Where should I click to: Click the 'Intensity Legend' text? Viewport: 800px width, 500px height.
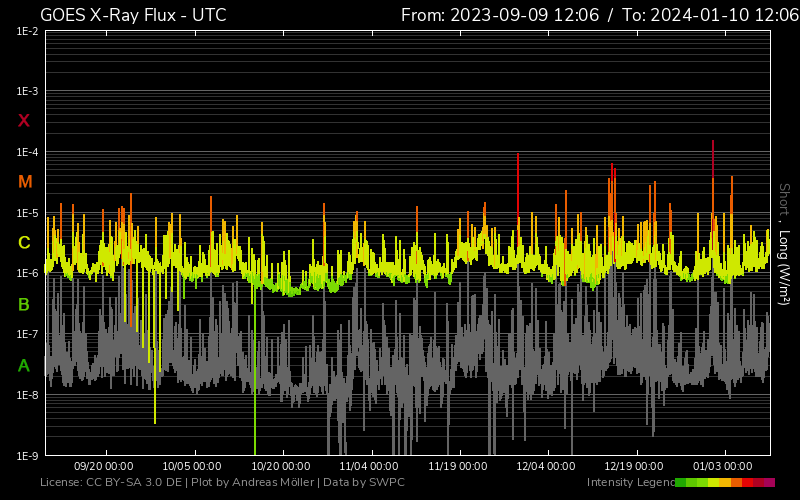(x=629, y=482)
